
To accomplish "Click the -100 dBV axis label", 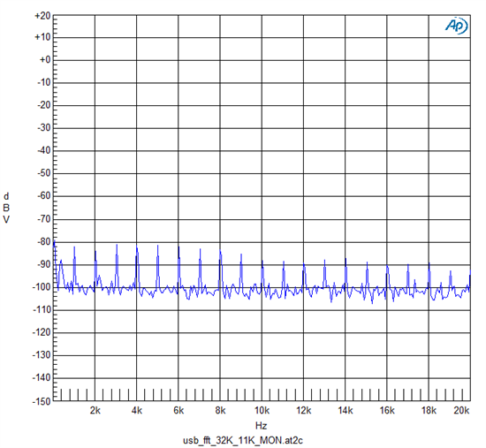I will pos(42,287).
